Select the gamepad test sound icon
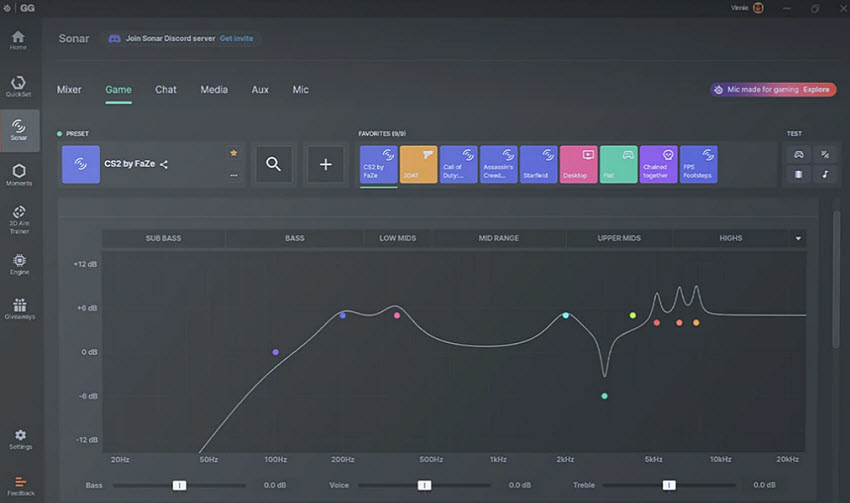The width and height of the screenshot is (850, 503). click(799, 154)
